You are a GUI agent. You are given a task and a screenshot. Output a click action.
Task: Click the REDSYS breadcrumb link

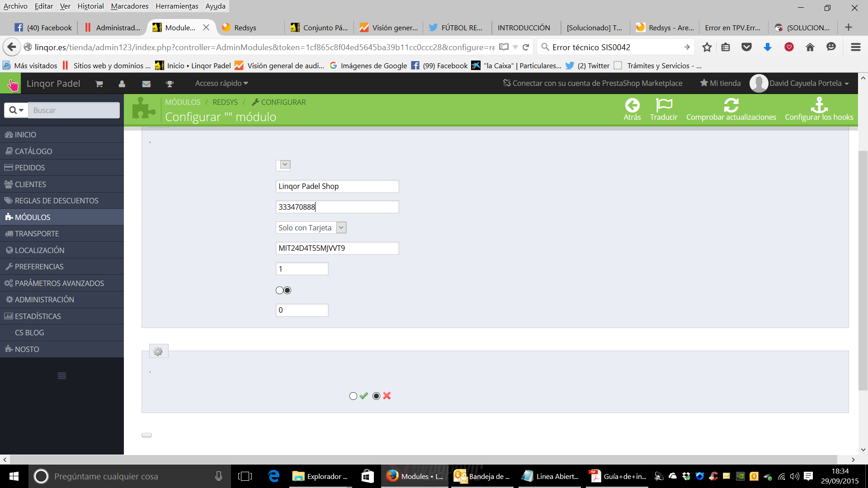click(225, 102)
